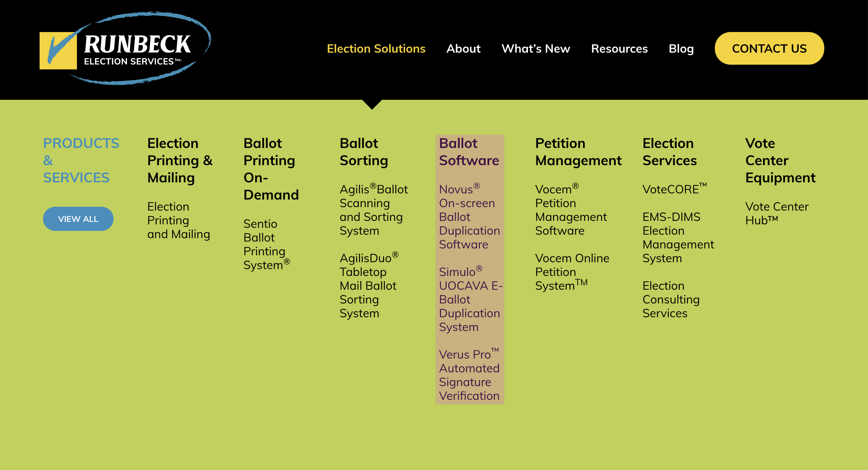Select the VoteCORE link
Screen dimensions: 868x470
[x=675, y=189]
